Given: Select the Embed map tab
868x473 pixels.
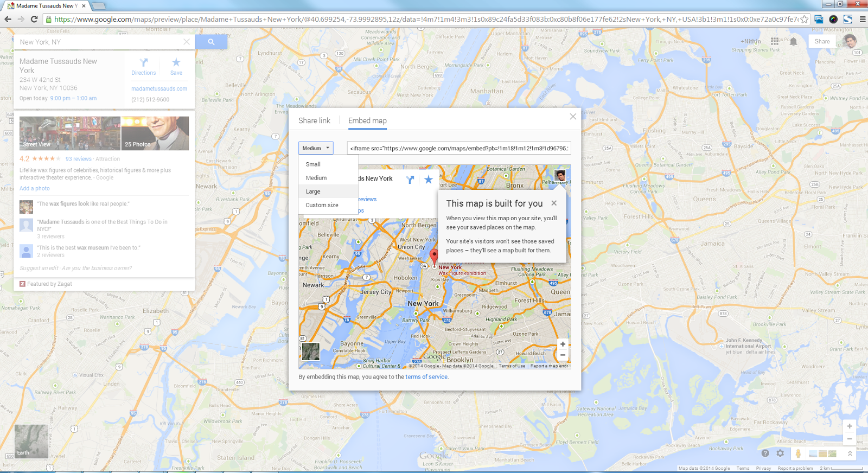Looking at the screenshot, I should (x=367, y=120).
